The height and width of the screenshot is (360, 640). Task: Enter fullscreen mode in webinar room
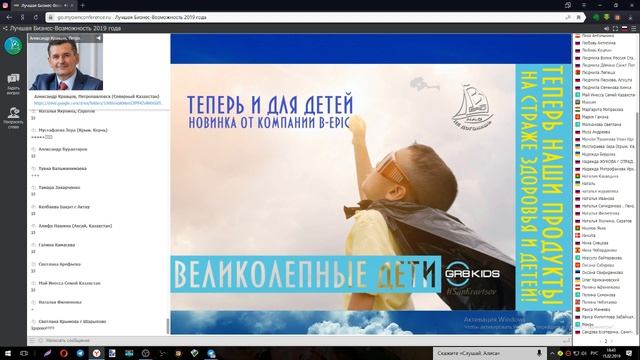(615, 29)
